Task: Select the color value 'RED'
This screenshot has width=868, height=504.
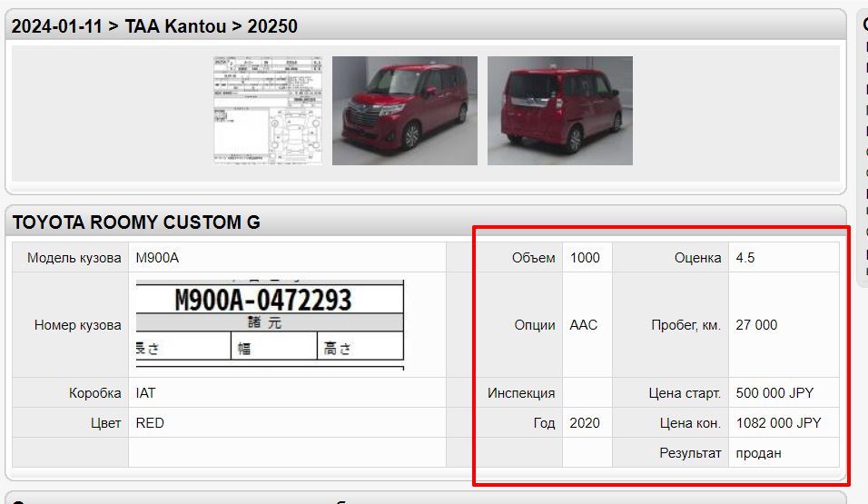Action: (150, 423)
